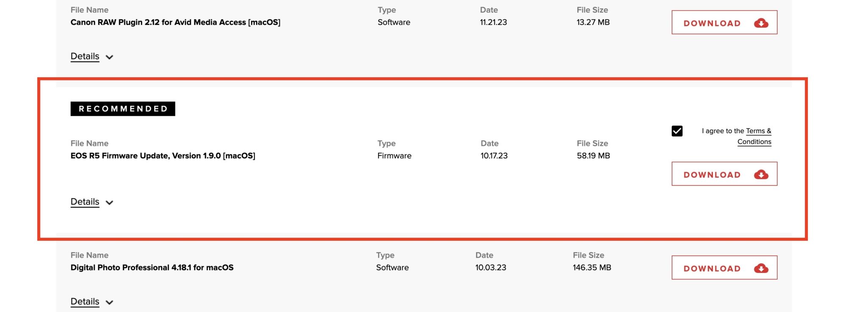Uncheck the Terms & Conditions agreement checkbox

(677, 131)
